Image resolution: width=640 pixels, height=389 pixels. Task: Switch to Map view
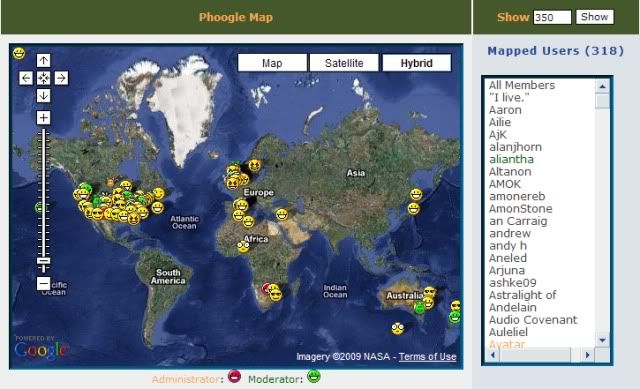[272, 63]
